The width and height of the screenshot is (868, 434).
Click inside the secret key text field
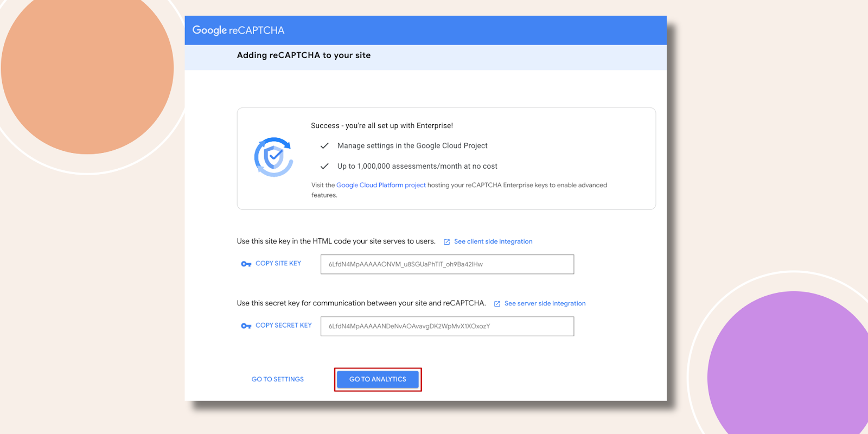447,327
